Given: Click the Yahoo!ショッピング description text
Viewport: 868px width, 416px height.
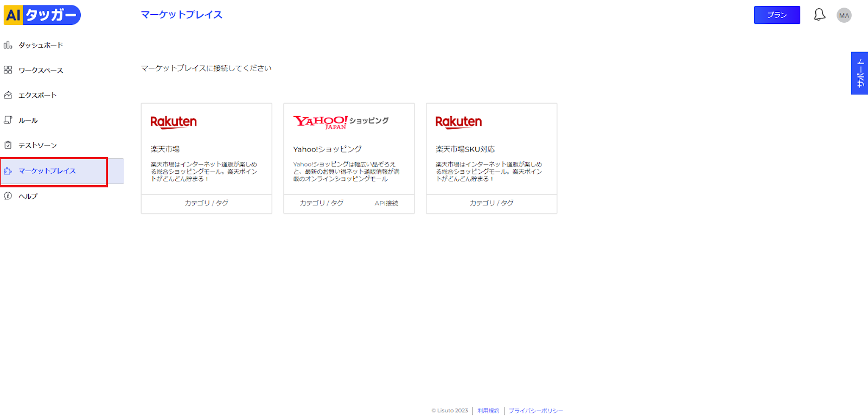Looking at the screenshot, I should [x=346, y=172].
